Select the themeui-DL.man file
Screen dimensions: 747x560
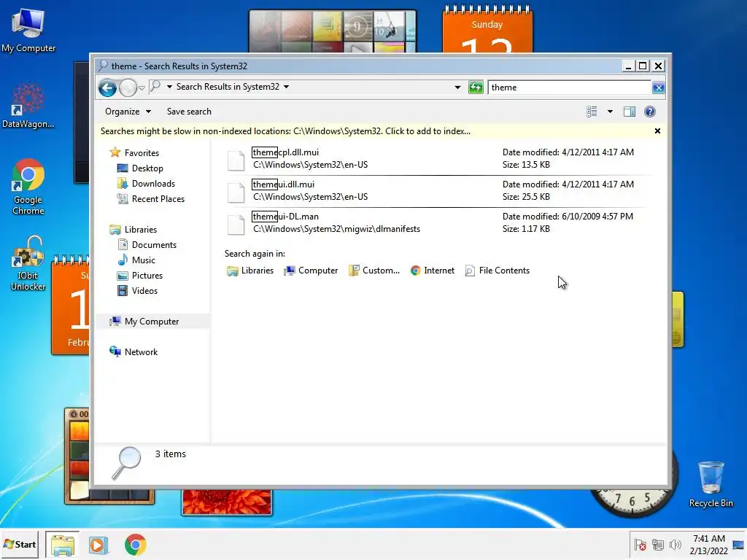[438, 223]
